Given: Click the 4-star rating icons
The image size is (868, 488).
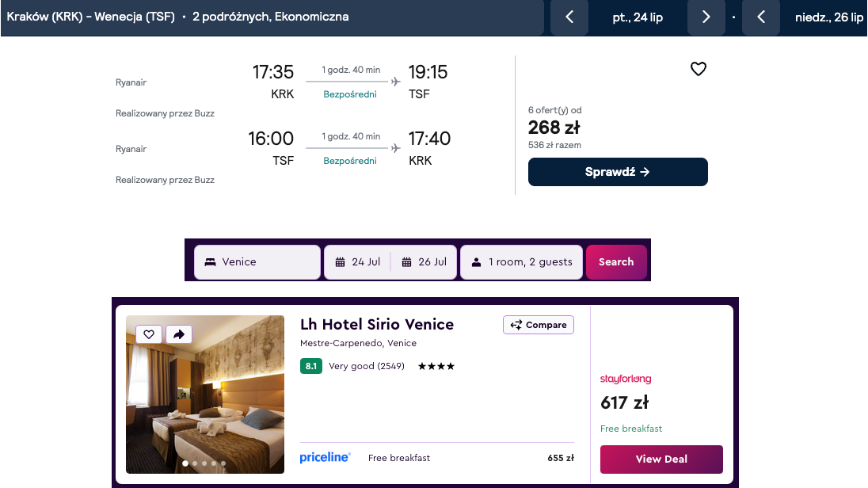Looking at the screenshot, I should point(436,366).
